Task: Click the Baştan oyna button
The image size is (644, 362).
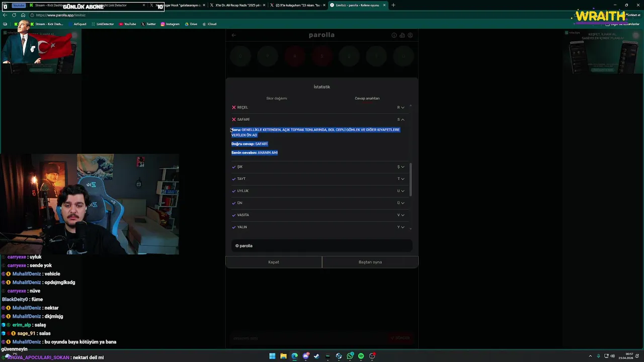Action: pyautogui.click(x=370, y=262)
